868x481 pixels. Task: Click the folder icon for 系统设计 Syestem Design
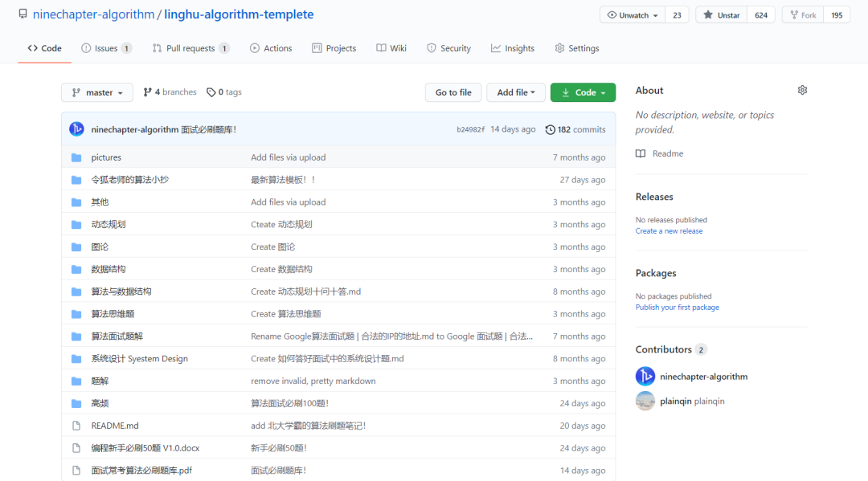pyautogui.click(x=76, y=359)
